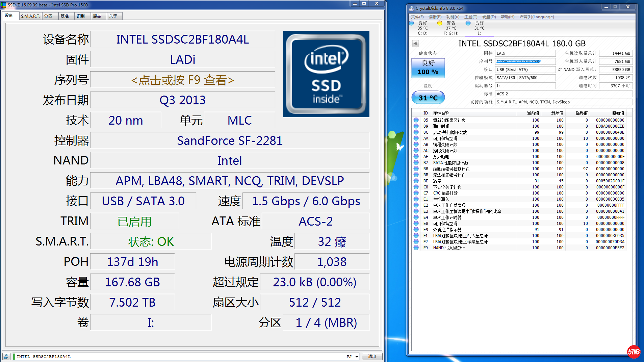Click serial number field to reveal it
644x362 pixels.
(182, 80)
